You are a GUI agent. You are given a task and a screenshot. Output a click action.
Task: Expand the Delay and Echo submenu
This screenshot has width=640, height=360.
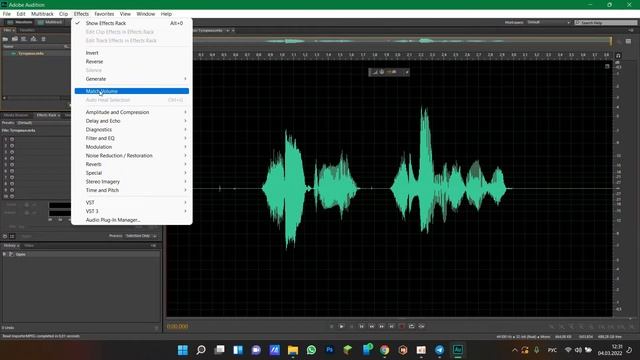pyautogui.click(x=131, y=121)
